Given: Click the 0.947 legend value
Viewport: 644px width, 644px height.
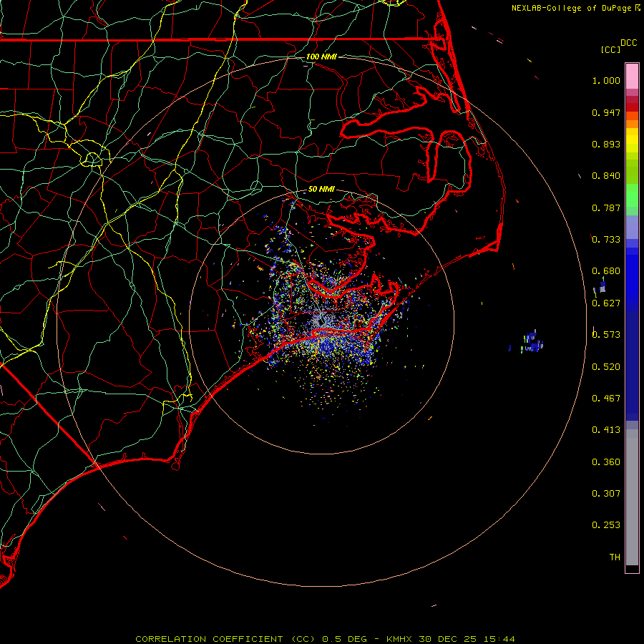Looking at the screenshot, I should pos(606,112).
